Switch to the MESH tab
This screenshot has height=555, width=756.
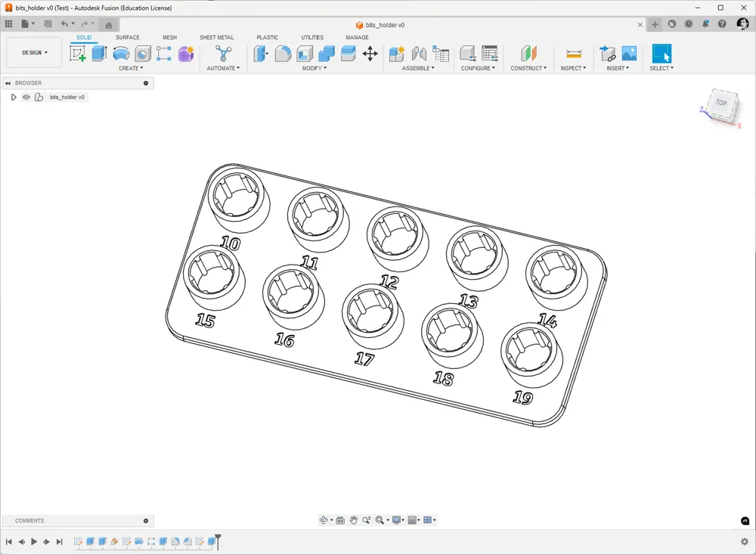(x=169, y=37)
